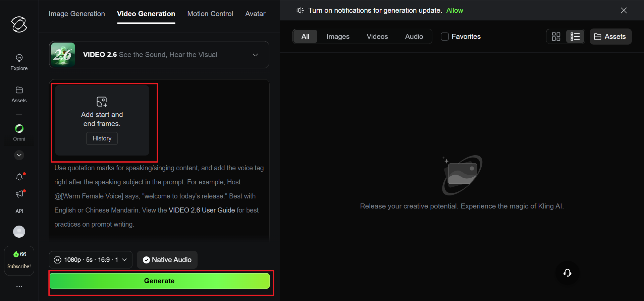The height and width of the screenshot is (301, 644).
Task: Allow generation update notifications
Action: (x=454, y=10)
